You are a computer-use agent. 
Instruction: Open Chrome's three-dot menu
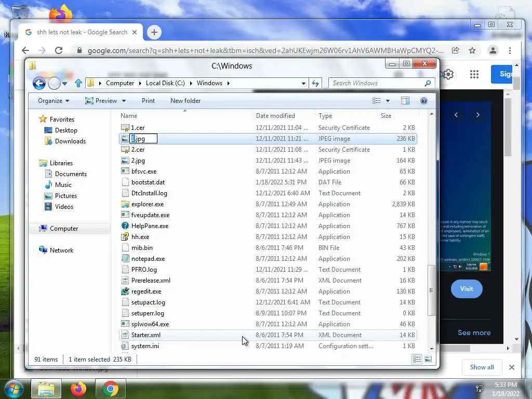510,50
